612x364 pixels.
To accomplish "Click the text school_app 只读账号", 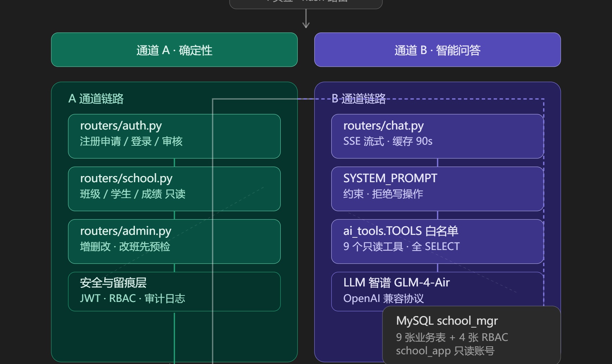I will pos(445,351).
